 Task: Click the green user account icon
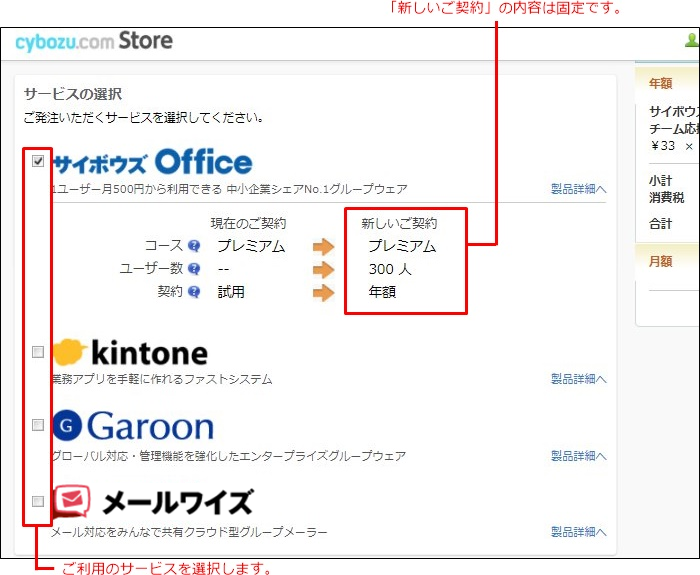pyautogui.click(x=691, y=41)
